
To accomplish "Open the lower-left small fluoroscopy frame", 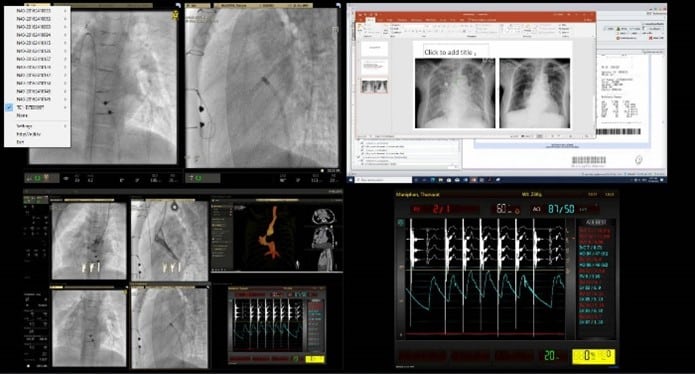I will (89, 328).
